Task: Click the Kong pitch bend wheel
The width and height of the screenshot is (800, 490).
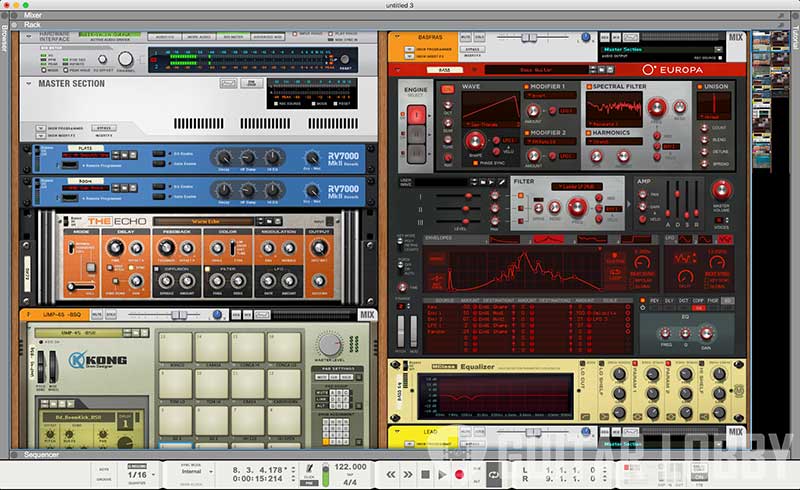Action: pos(41,365)
